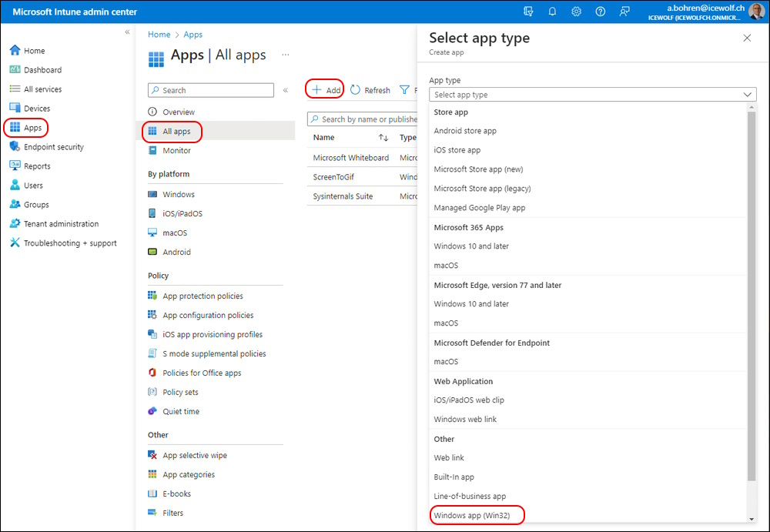Open the Users icon in sidebar
This screenshot has width=770, height=532.
point(15,186)
